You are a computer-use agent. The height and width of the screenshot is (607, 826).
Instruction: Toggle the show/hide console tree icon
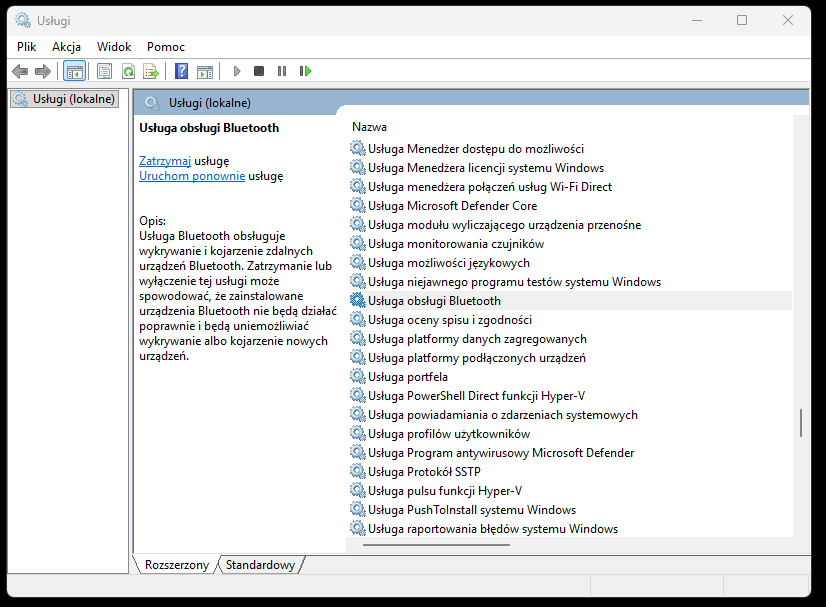coord(73,71)
